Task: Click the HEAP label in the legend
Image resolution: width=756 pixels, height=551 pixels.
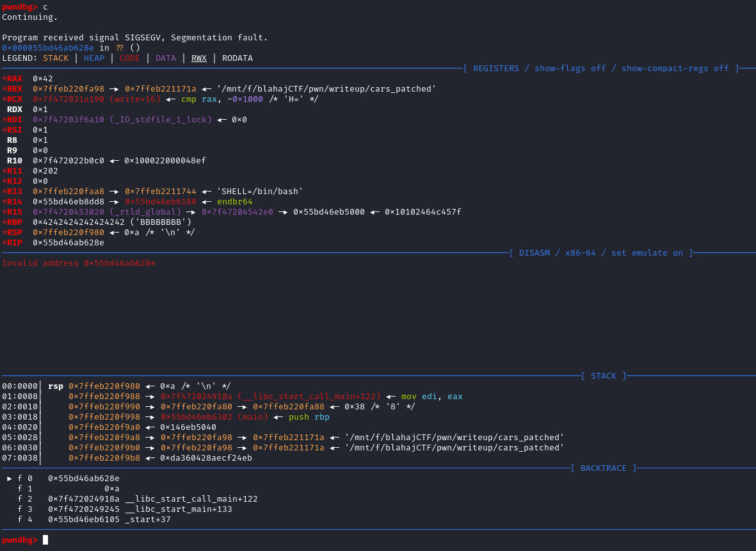Action: (x=93, y=58)
